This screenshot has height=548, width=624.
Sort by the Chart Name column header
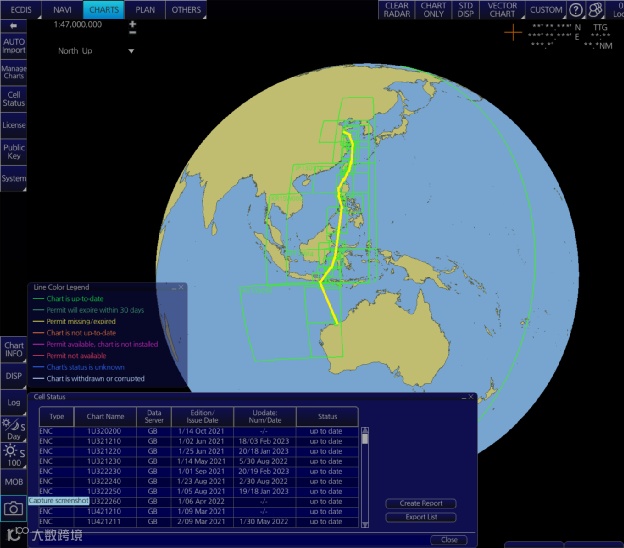coord(105,416)
